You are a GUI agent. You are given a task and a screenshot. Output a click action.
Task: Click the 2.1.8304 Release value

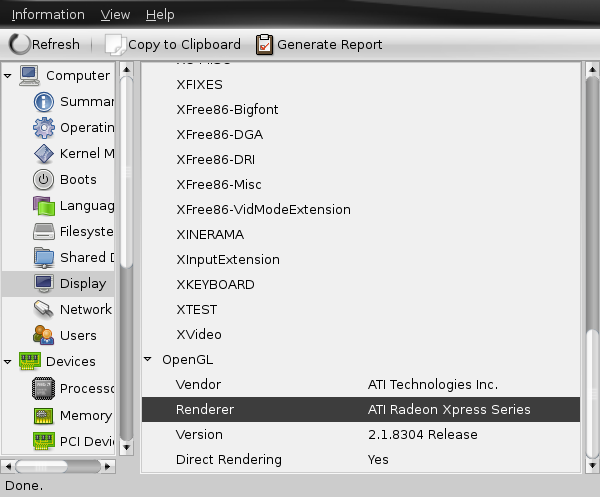coord(422,435)
